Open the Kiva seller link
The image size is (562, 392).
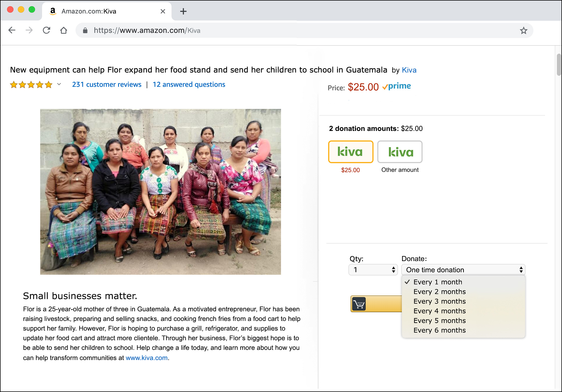[x=409, y=70]
